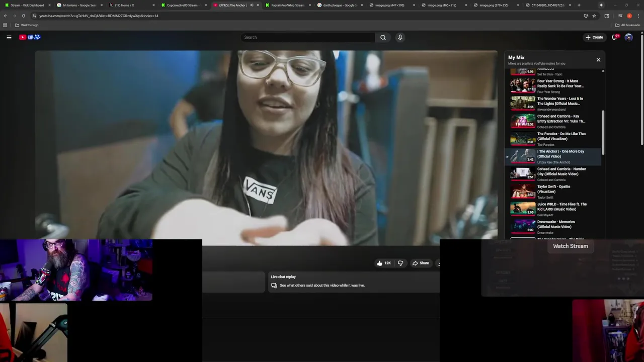Close the My Mix playlist panel
Viewport: 644px width, 362px height.
click(x=598, y=60)
